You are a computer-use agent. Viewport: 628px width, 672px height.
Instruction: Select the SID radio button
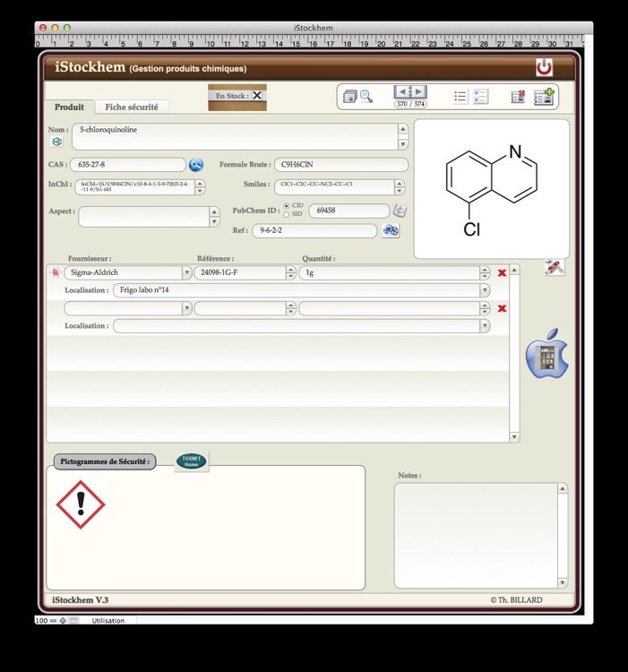[x=286, y=214]
